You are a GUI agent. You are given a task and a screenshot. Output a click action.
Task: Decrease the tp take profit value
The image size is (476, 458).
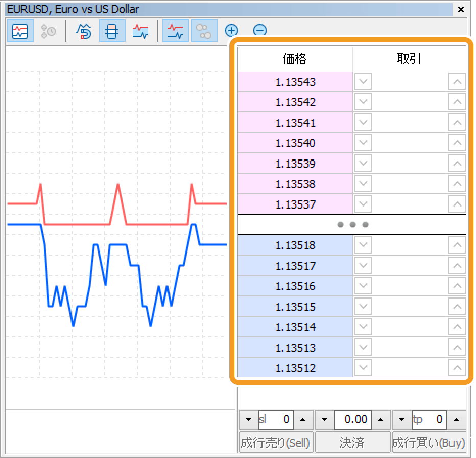pyautogui.click(x=402, y=420)
